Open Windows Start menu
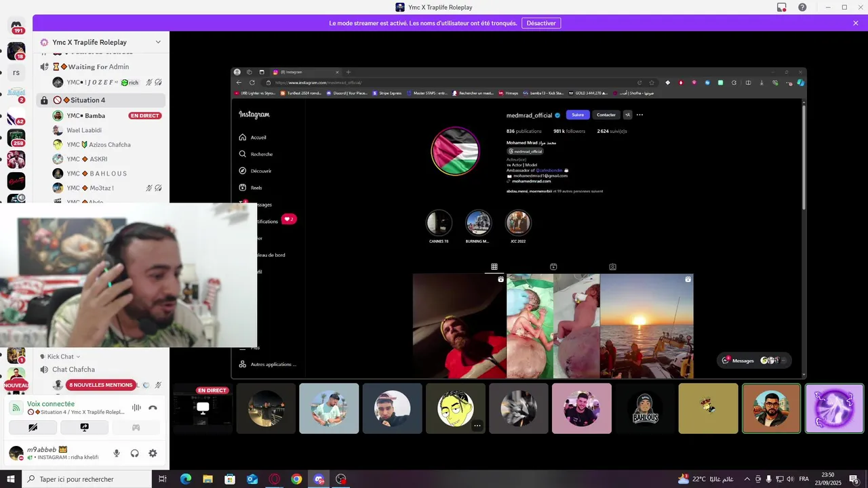Screen dimensions: 868x488 pos(11,479)
